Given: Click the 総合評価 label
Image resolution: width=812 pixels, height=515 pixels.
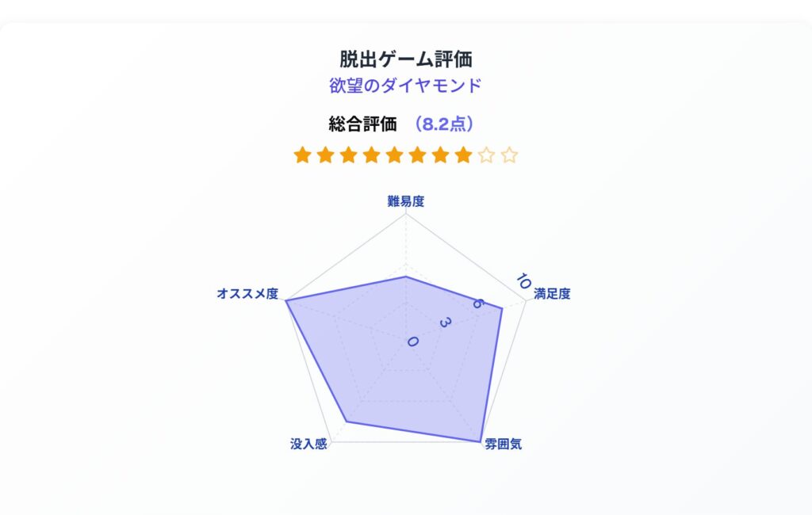Looking at the screenshot, I should 362,124.
